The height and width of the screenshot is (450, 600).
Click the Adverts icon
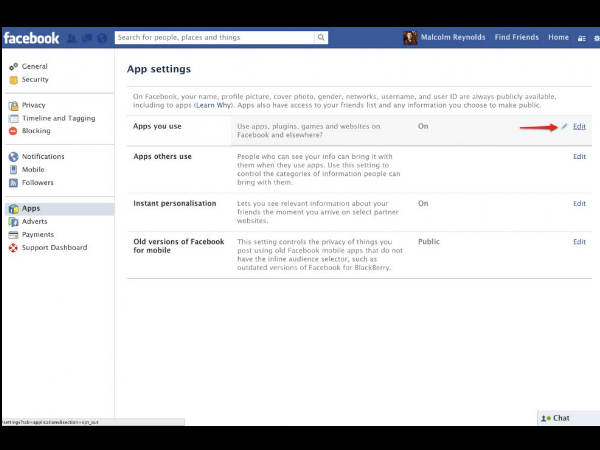[13, 222]
